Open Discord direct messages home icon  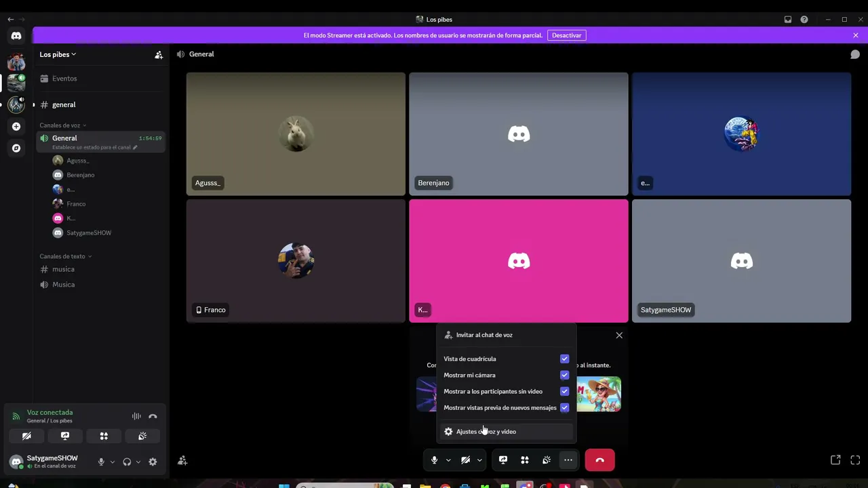coord(16,35)
